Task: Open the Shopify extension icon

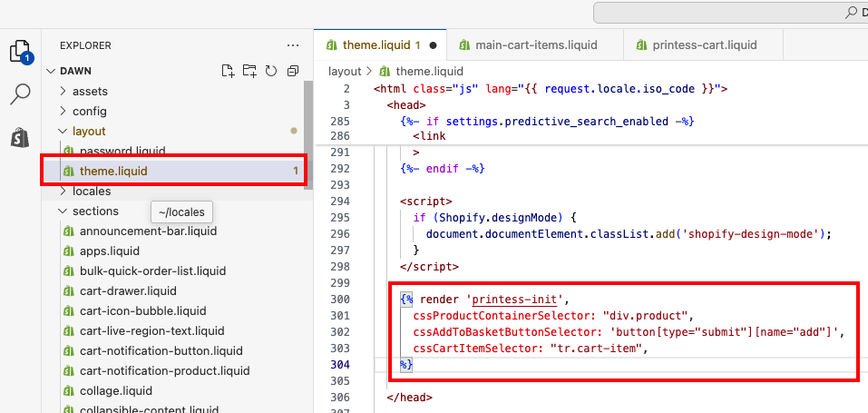Action: pyautogui.click(x=20, y=137)
